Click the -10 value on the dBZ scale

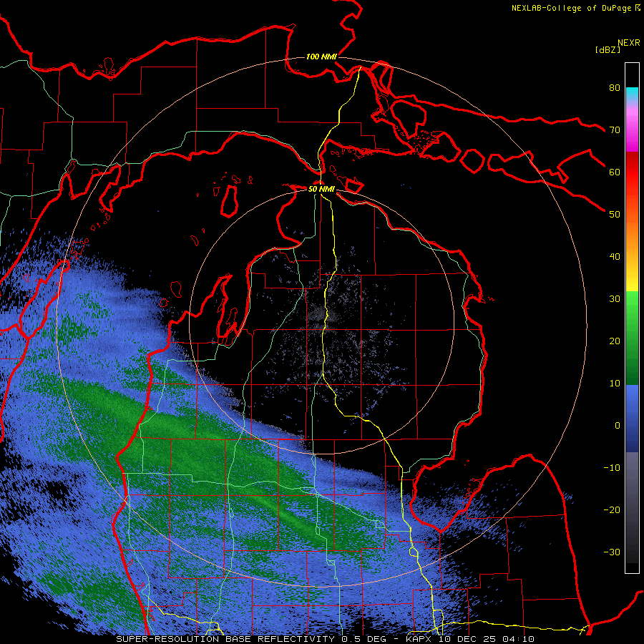(x=612, y=468)
